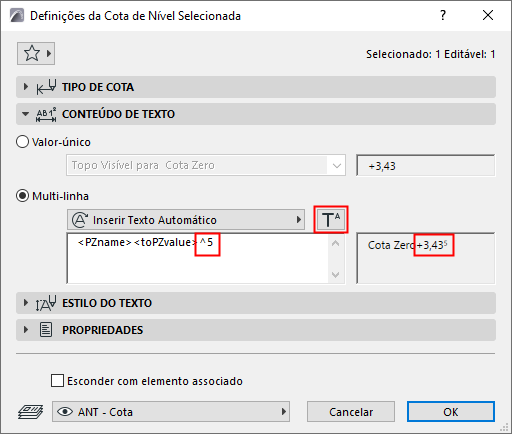Collapse the CONTEÚDO DE TEXTO panel
Viewport: 512px width, 434px height.
point(25,114)
